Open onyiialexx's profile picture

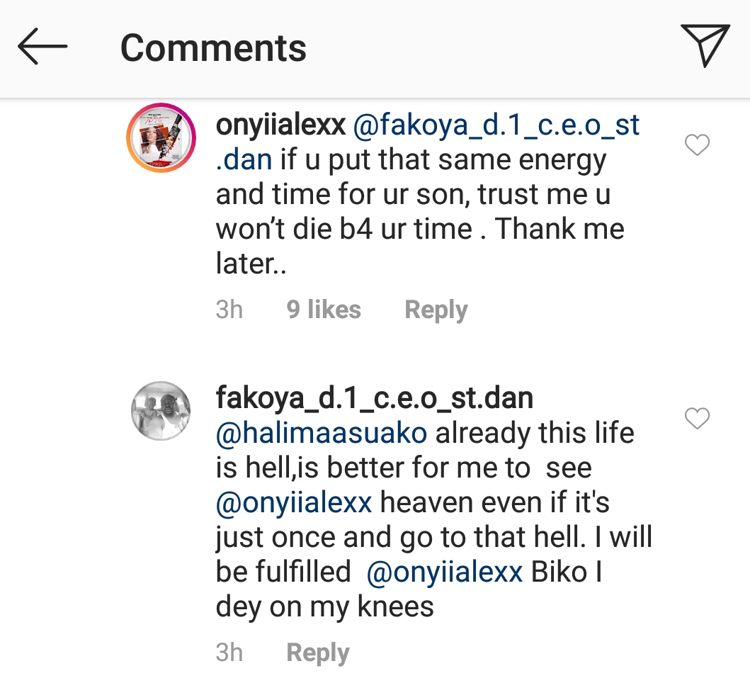click(x=161, y=137)
